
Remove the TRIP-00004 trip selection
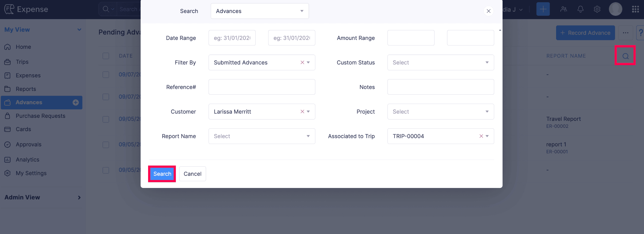click(481, 136)
